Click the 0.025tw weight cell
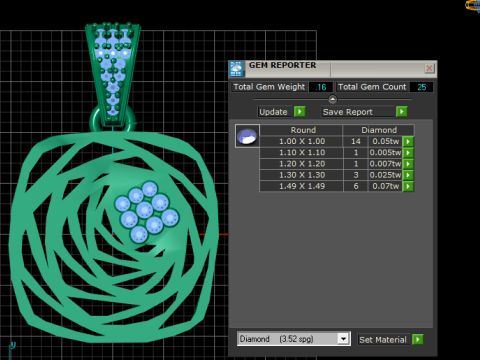This screenshot has height=360, width=480. click(x=385, y=175)
